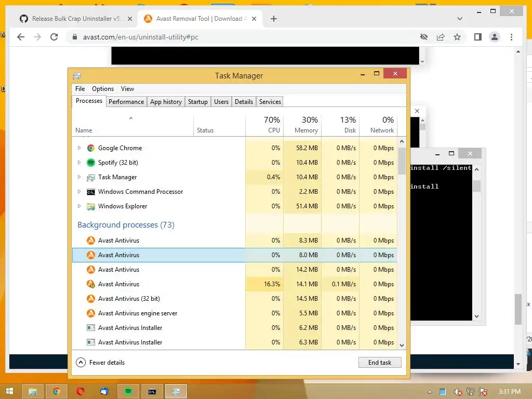Open the Chrome side panel icon
Screen dimensions: 532x399
478,37
